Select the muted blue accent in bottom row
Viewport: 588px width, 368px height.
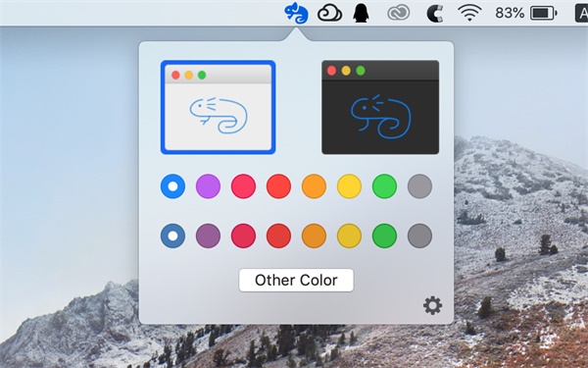[x=172, y=236]
